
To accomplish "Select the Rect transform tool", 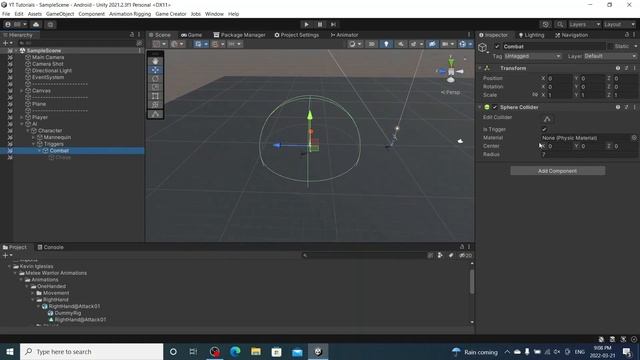I will pyautogui.click(x=155, y=96).
